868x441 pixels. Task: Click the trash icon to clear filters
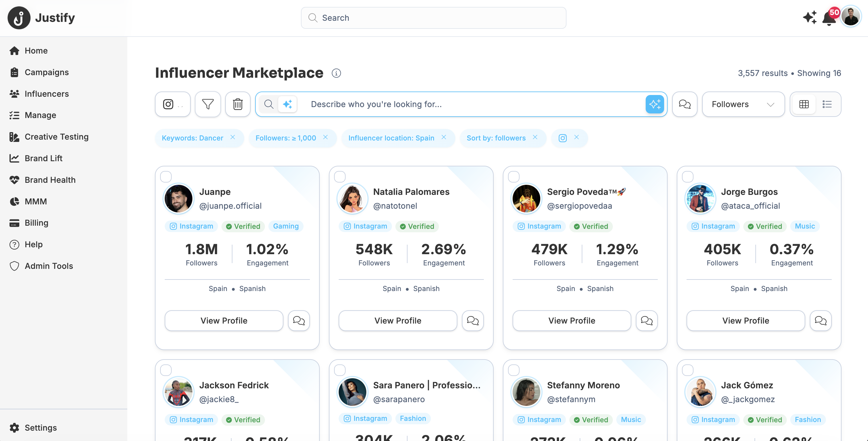coord(238,104)
